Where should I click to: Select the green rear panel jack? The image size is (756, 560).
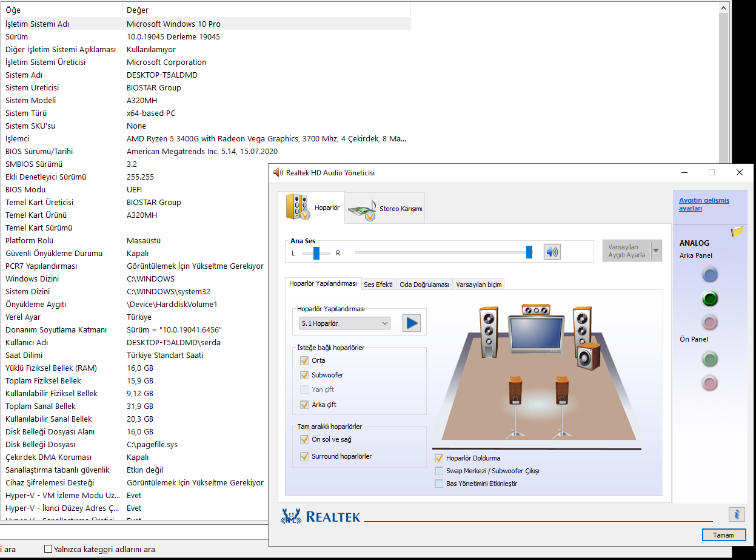tap(710, 299)
